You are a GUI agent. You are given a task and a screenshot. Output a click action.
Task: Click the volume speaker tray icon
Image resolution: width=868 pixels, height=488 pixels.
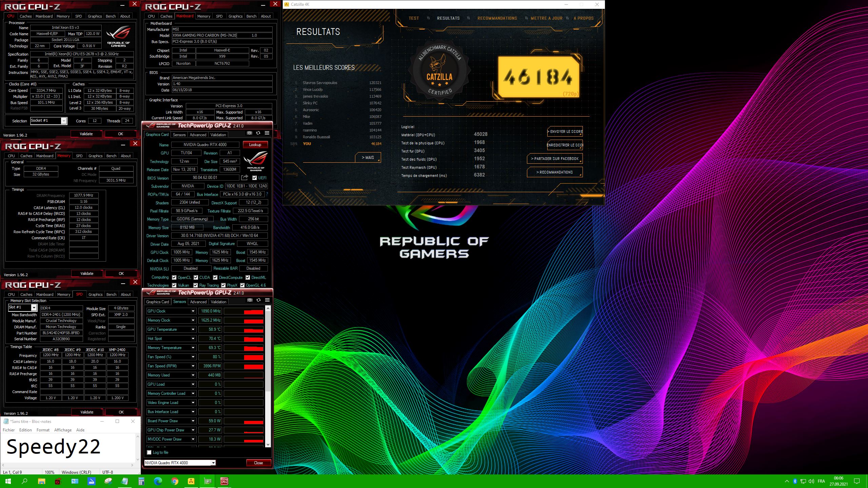[x=811, y=481]
